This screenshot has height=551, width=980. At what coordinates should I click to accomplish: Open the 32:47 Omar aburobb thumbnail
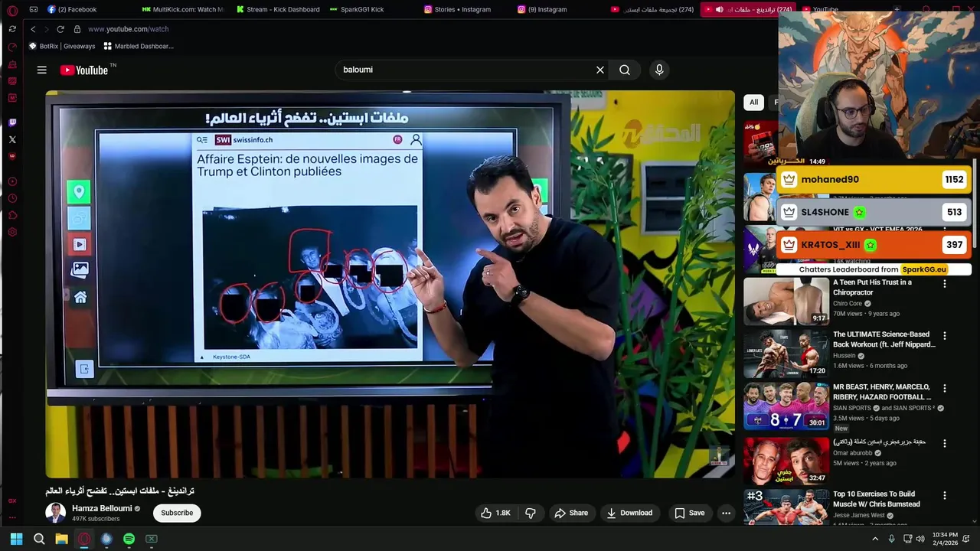pyautogui.click(x=786, y=460)
